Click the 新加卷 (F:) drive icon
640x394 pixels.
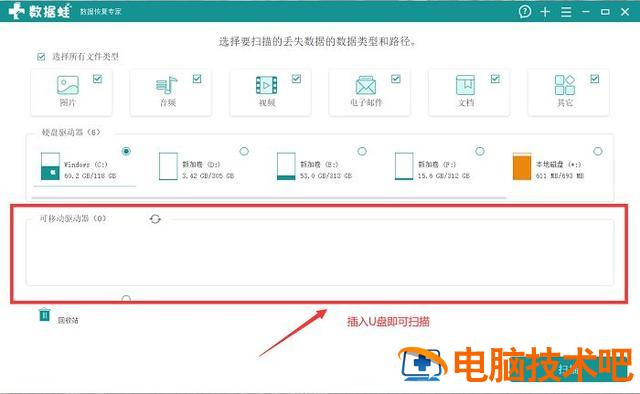point(404,166)
